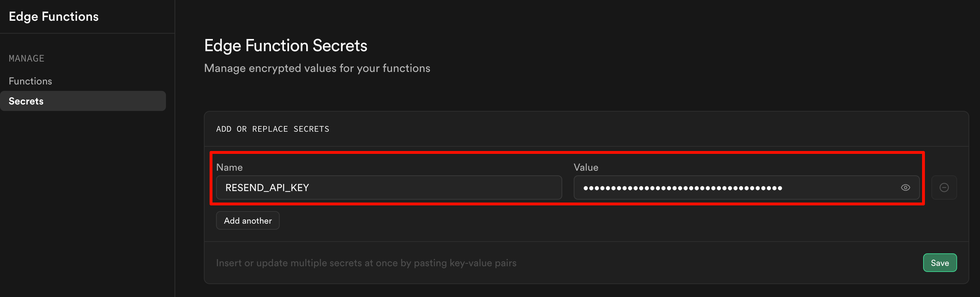Place cursor after RESEND_API_KEY text

tap(310, 188)
